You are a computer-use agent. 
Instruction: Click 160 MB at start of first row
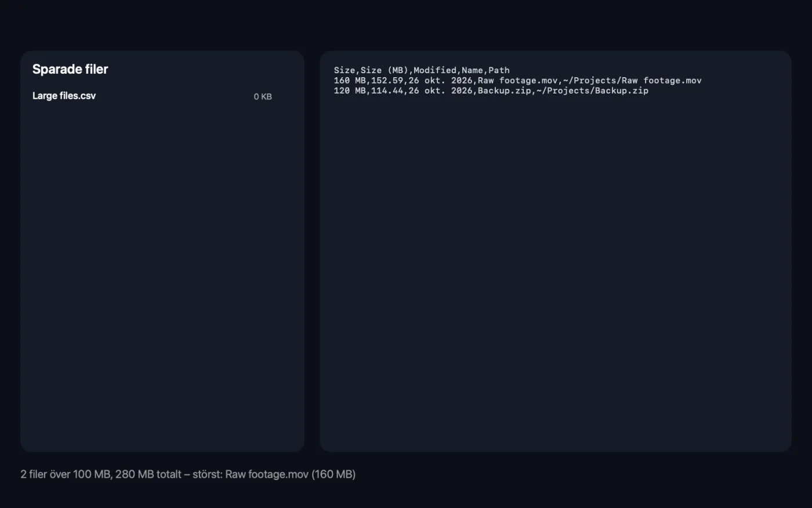350,81
